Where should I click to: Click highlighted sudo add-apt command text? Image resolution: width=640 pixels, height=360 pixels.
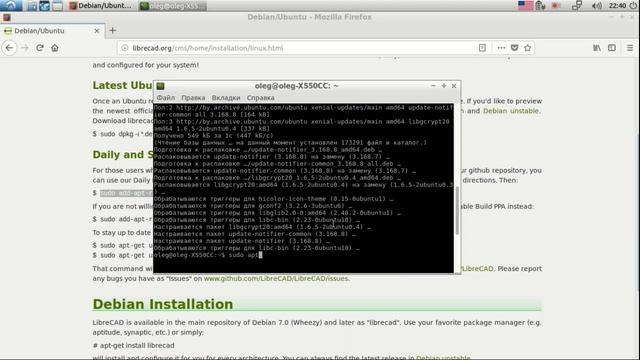[127, 193]
